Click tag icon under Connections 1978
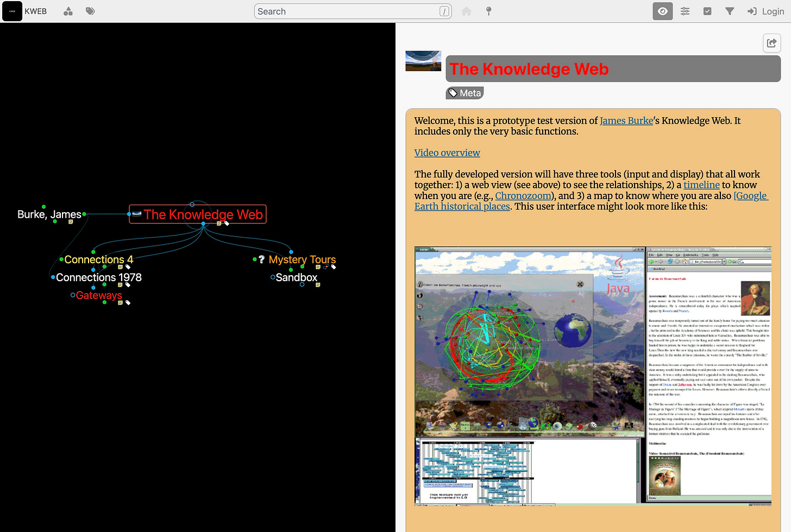 click(128, 285)
